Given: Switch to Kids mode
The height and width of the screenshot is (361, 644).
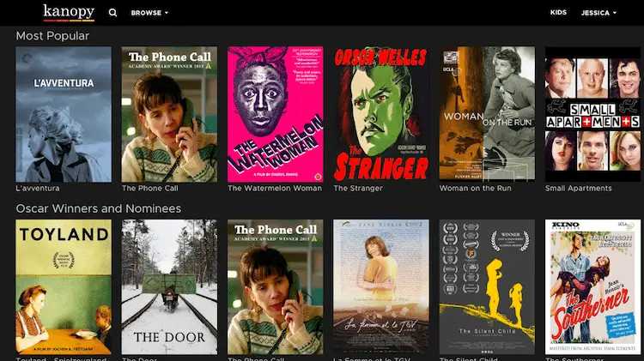Looking at the screenshot, I should 558,13.
